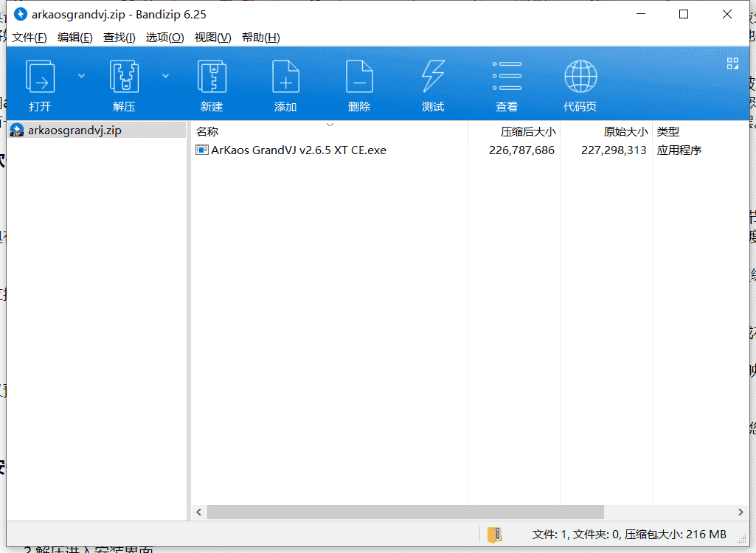Viewport: 756px width, 553px height.
Task: Click the Codepage (代码页) globe icon
Action: (580, 76)
